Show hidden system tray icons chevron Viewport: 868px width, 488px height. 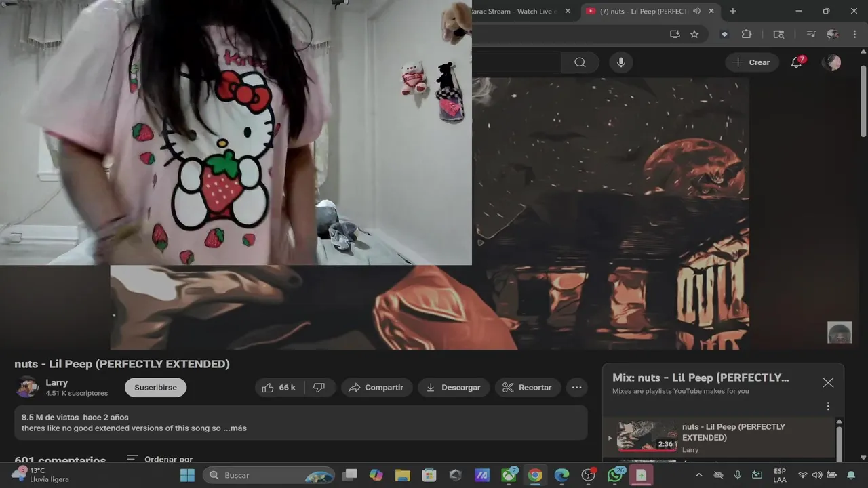[x=699, y=475]
